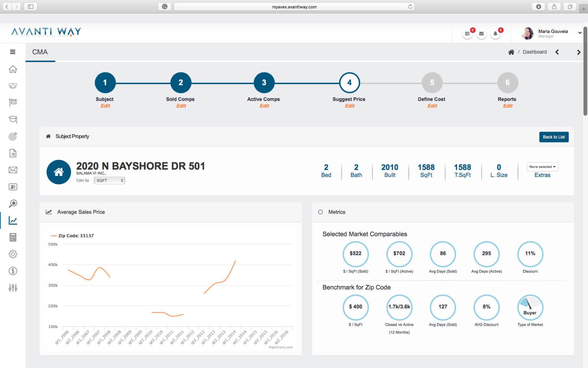The image size is (588, 368).
Task: Click the Back to List button
Action: [554, 137]
